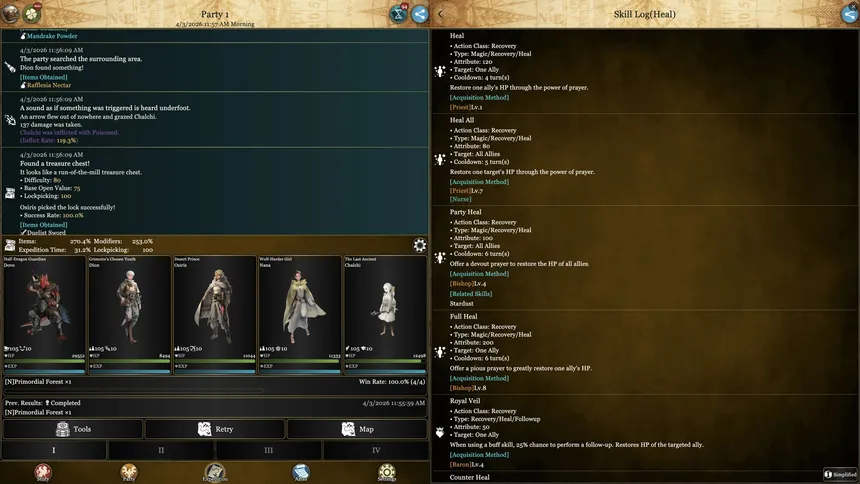The height and width of the screenshot is (484, 860).
Task: Open the Settings gear in bottom navigation
Action: click(x=386, y=472)
